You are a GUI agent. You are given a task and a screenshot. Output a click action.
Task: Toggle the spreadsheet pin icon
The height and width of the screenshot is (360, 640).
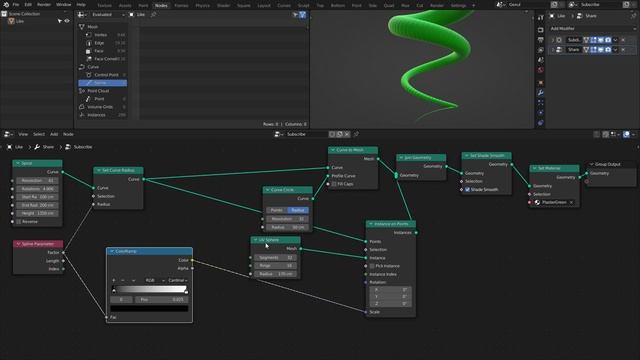pyautogui.click(x=153, y=15)
